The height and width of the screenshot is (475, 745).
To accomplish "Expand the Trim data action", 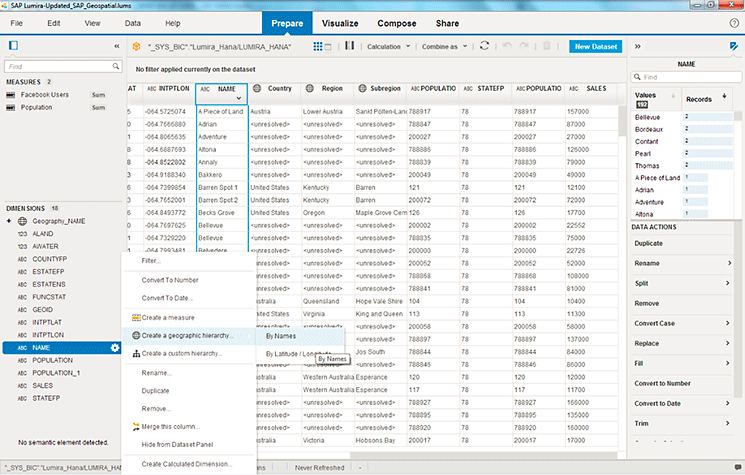I will click(729, 423).
